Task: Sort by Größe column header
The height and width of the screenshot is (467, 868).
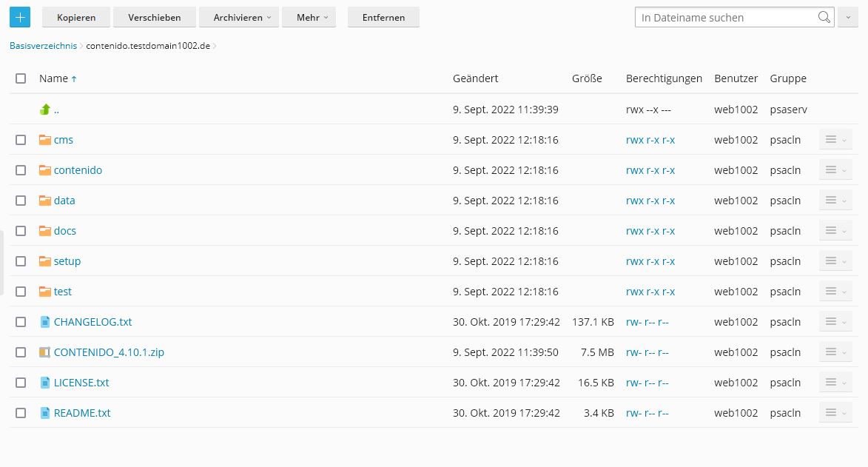Action: tap(587, 78)
